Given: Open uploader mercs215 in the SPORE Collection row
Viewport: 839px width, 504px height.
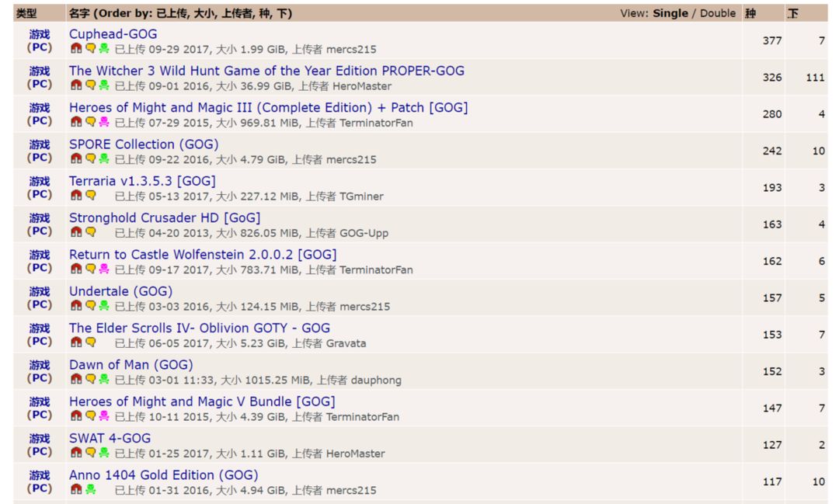Looking at the screenshot, I should tap(352, 159).
